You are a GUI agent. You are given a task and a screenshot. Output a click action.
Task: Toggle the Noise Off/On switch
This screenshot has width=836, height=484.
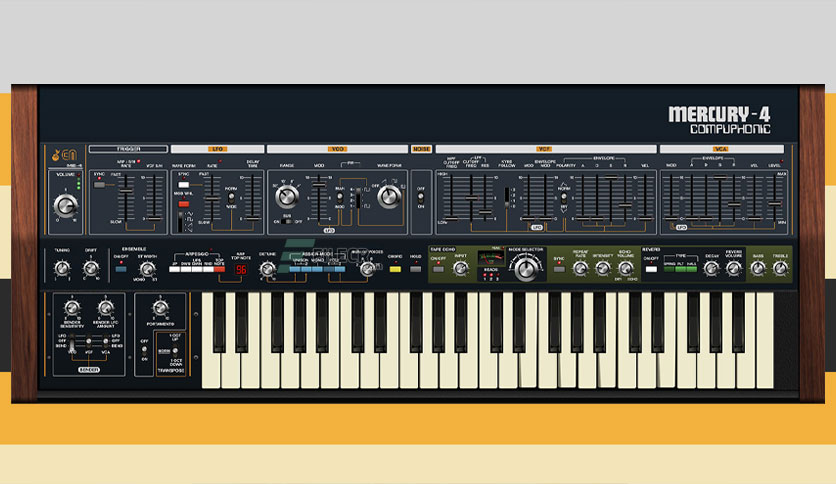click(x=421, y=197)
